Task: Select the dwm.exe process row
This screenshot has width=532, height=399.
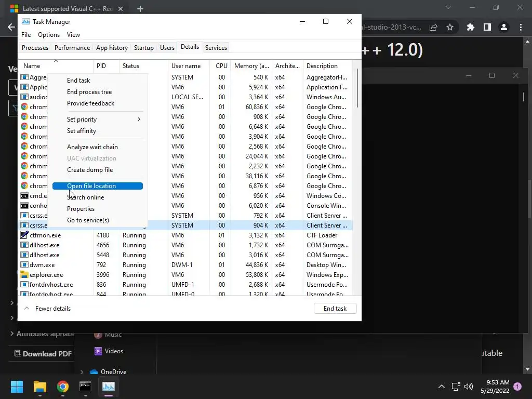Action: 185,264
